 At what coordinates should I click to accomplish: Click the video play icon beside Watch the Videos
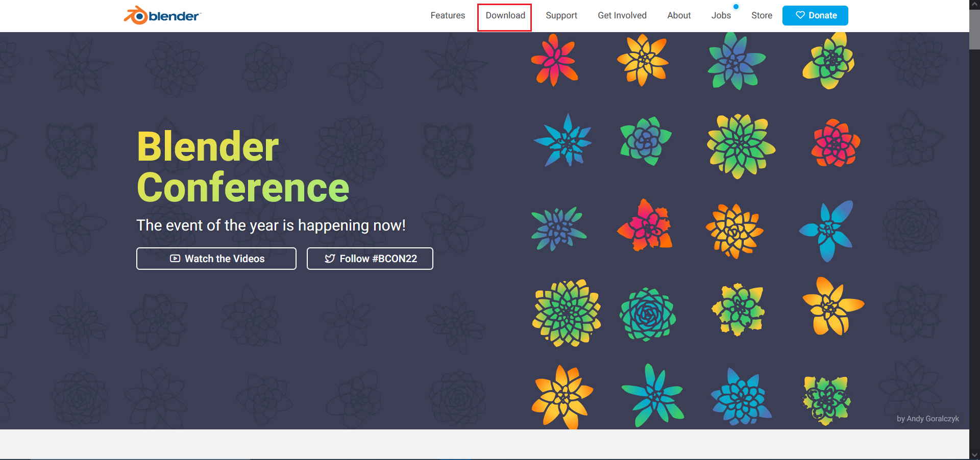point(175,259)
